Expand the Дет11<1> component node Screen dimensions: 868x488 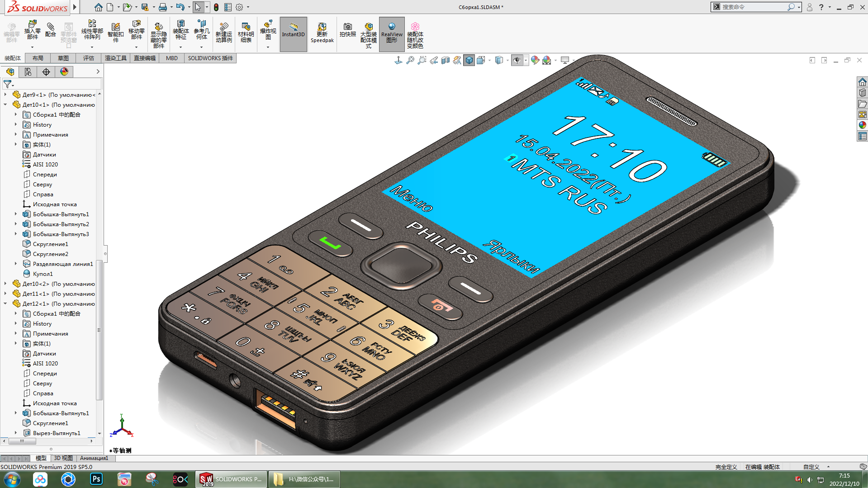5,294
